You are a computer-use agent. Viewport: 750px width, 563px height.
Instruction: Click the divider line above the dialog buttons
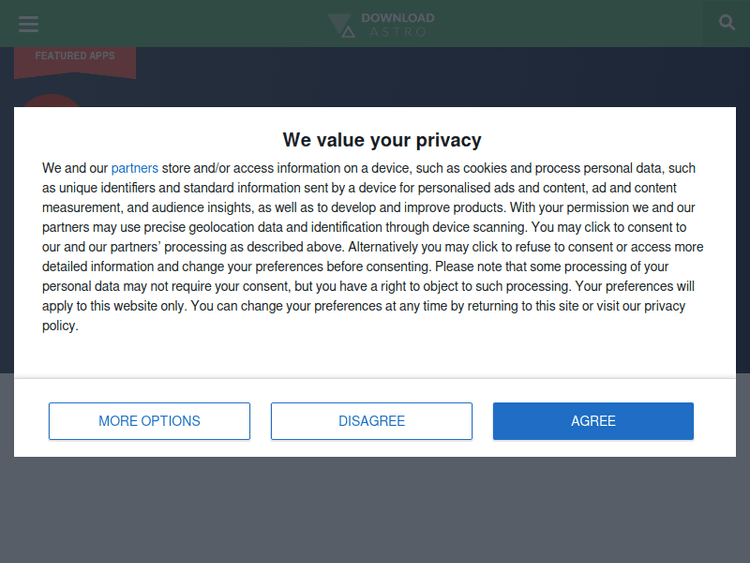point(375,379)
